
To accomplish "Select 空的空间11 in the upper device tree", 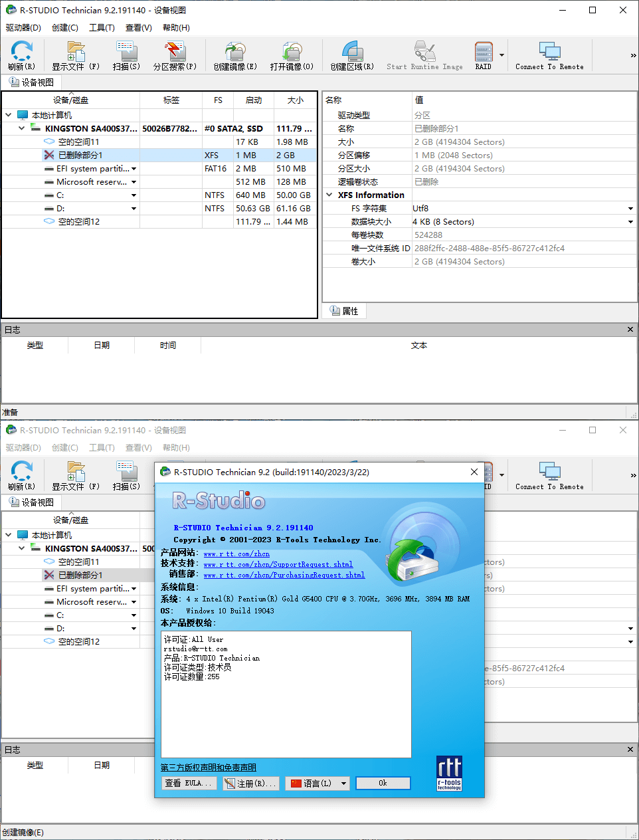I will click(x=78, y=142).
